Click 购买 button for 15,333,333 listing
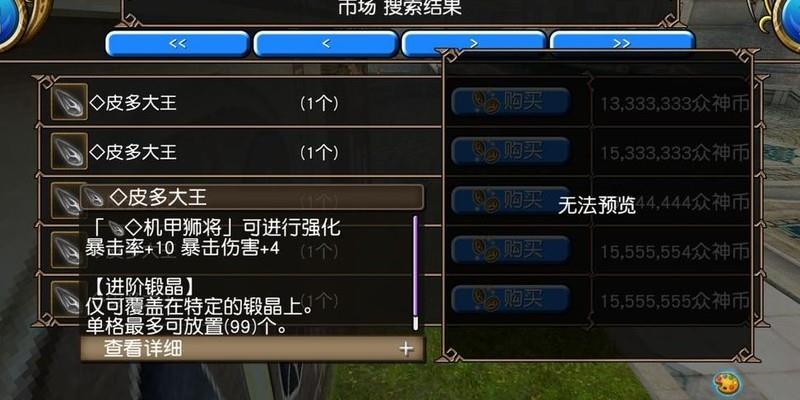This screenshot has width=800, height=400. [510, 151]
